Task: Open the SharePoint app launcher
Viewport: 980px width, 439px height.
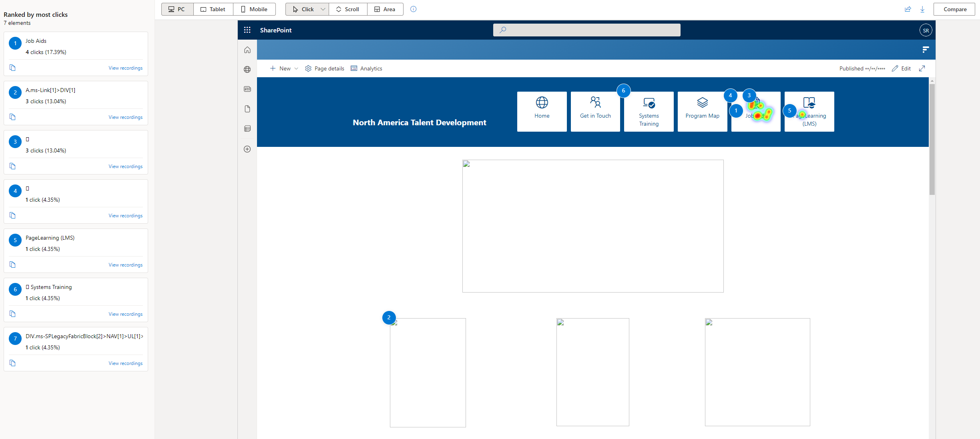Action: (247, 30)
